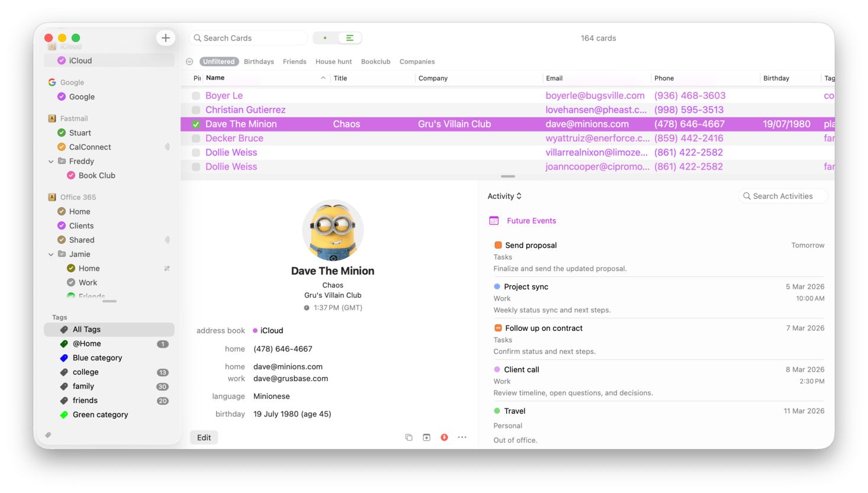Uncheck the green checkmark on Dave The Minion
Screen dimensions: 868x493
[195, 124]
